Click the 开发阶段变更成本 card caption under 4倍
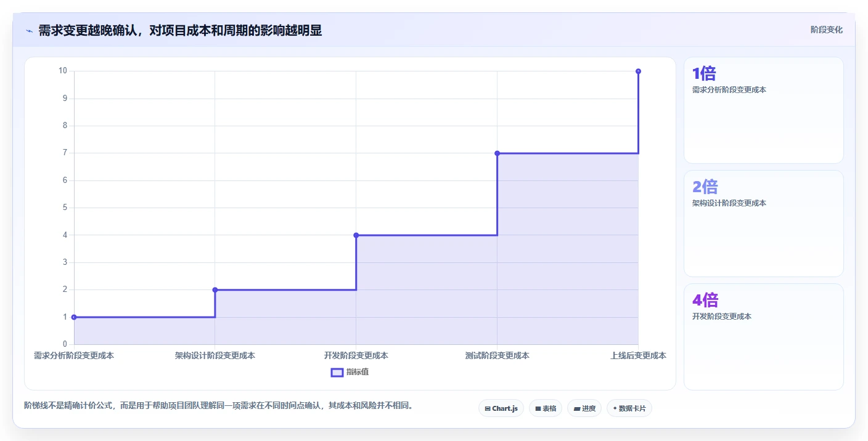Viewport: 868px width, 441px height. [722, 317]
